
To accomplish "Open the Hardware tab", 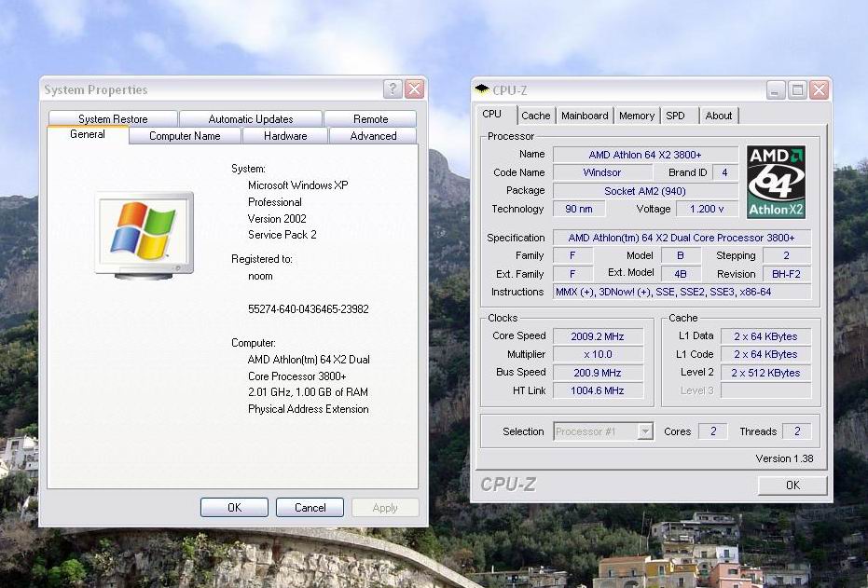I will click(285, 136).
